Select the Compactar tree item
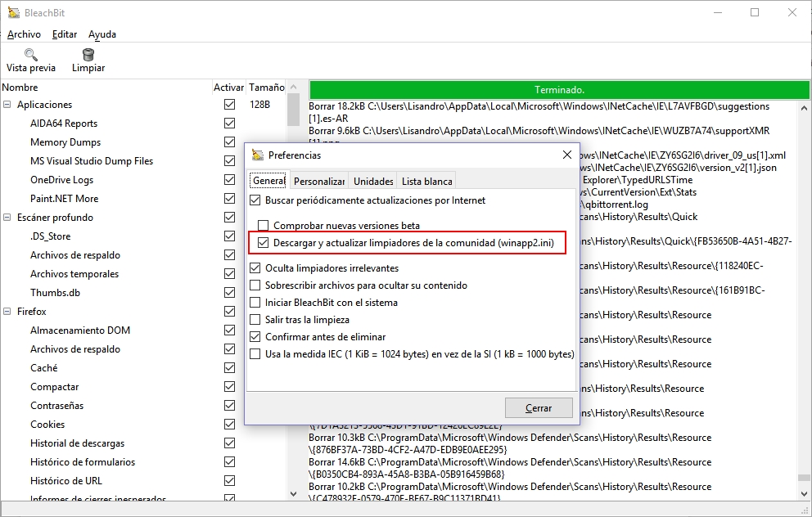This screenshot has height=517, width=812. click(x=54, y=387)
